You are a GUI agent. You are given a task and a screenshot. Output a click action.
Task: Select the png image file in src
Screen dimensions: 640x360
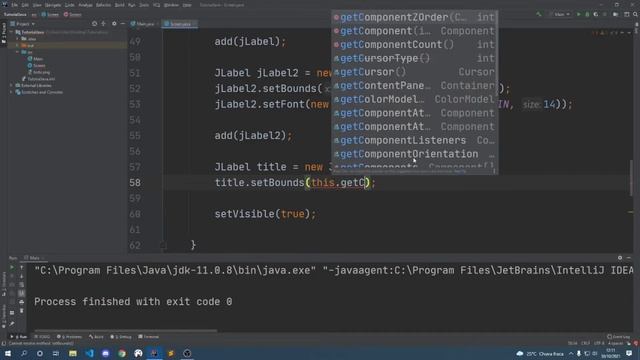click(x=39, y=72)
